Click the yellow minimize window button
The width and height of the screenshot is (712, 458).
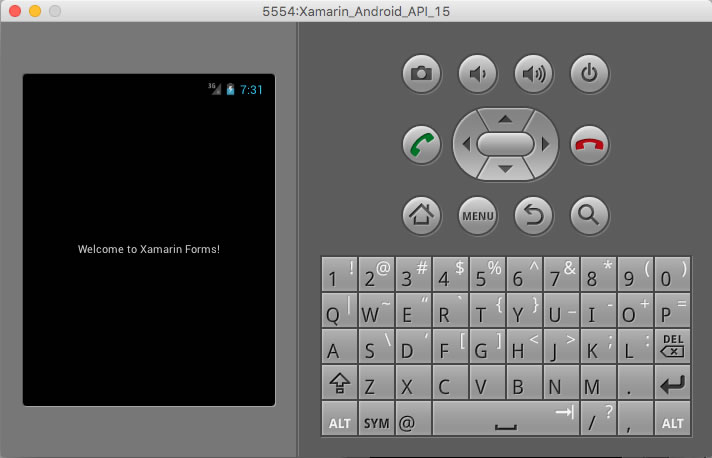[x=35, y=11]
